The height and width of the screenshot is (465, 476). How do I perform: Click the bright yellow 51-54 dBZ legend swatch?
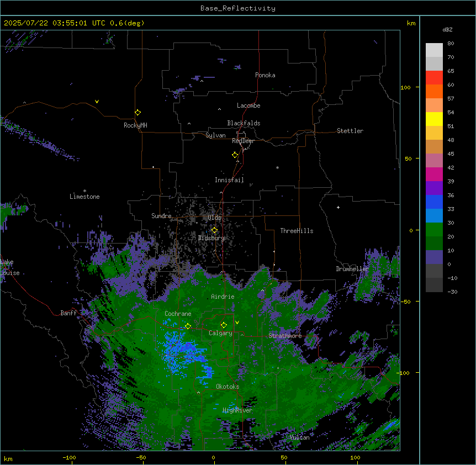click(434, 119)
